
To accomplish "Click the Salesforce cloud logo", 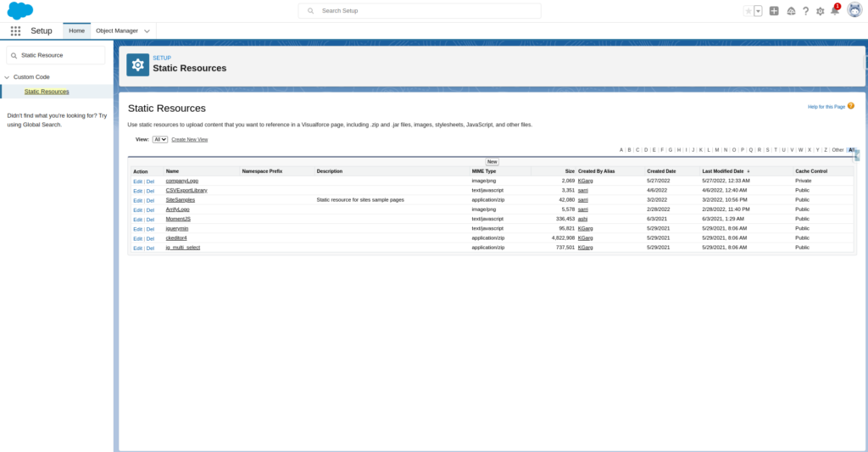I will click(20, 10).
